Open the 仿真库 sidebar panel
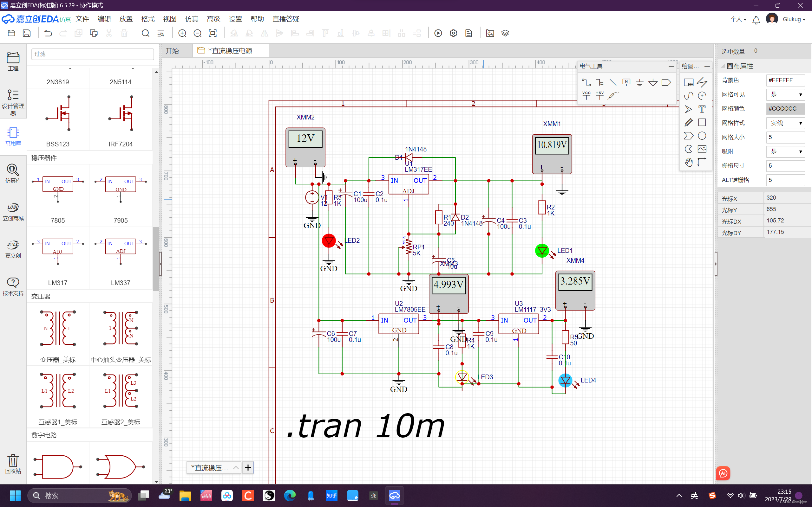Image resolution: width=812 pixels, height=507 pixels. click(13, 173)
